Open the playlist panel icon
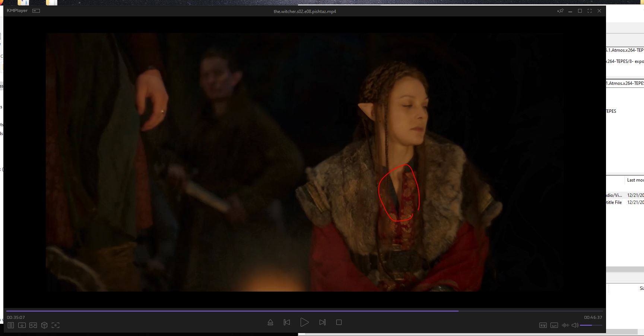This screenshot has width=644, height=336. pos(11,325)
